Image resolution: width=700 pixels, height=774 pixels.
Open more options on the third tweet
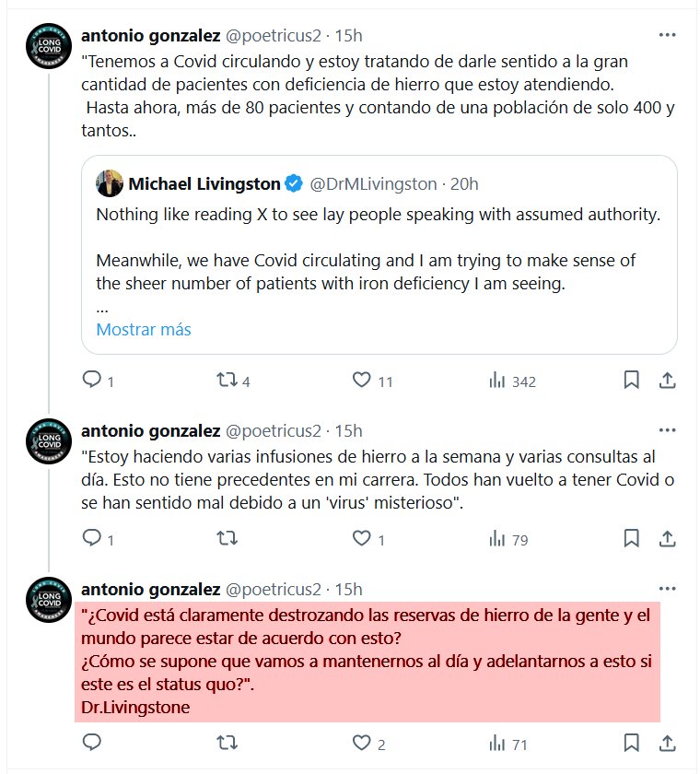(669, 589)
